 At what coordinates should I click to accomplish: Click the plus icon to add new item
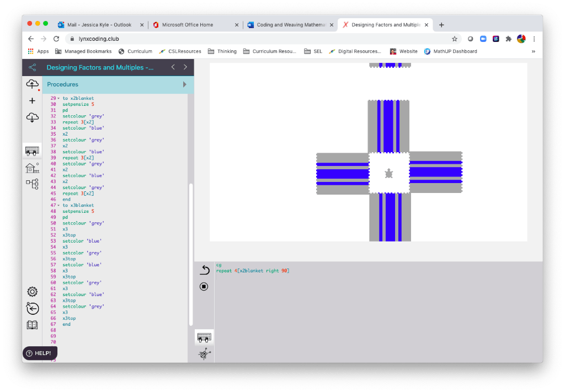click(32, 101)
